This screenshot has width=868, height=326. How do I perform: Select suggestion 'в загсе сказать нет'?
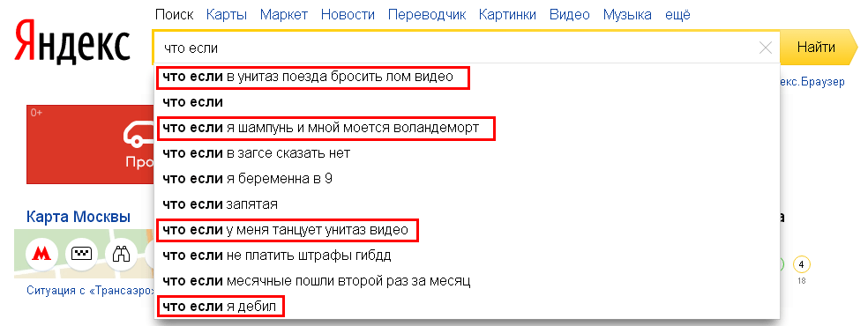(468, 153)
